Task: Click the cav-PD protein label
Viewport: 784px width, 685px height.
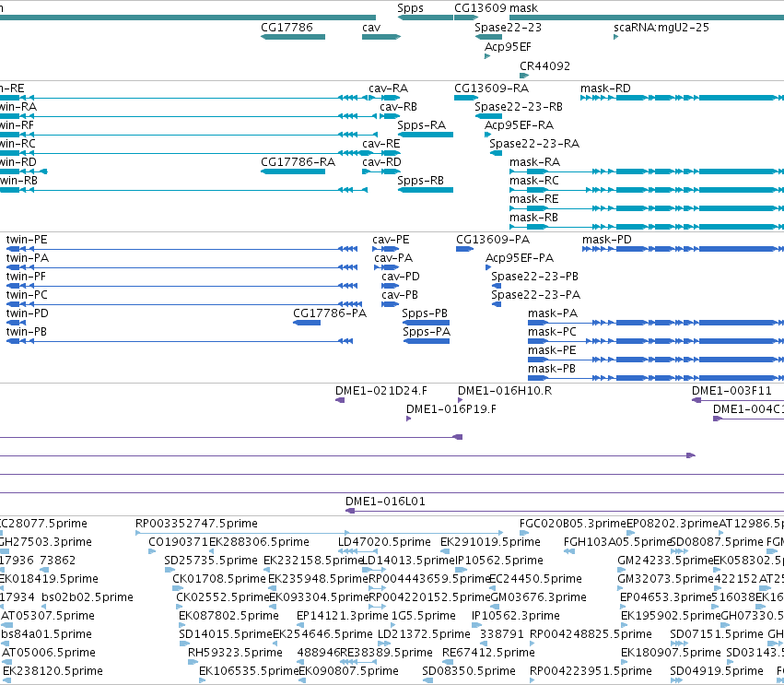Action: (401, 277)
